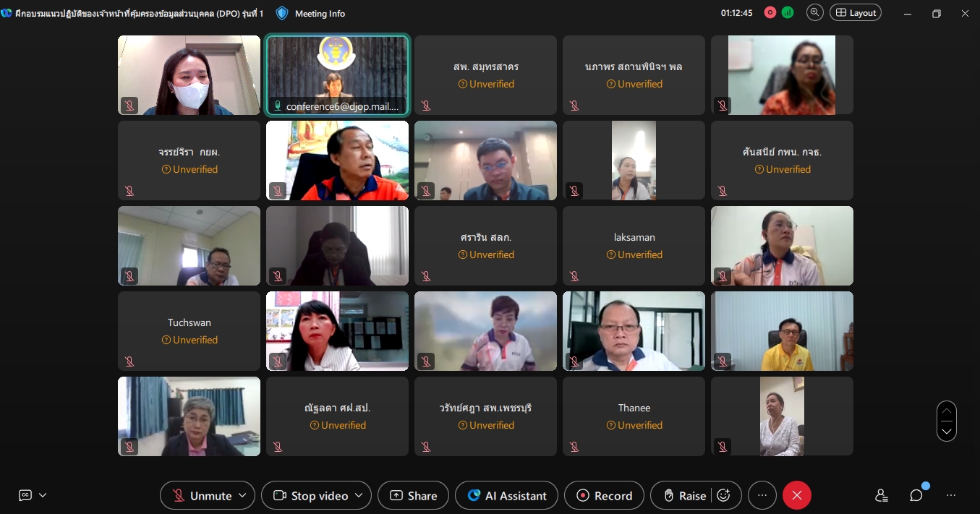980x514 pixels.
Task: Click the red recording indicator icon
Action: pos(770,12)
